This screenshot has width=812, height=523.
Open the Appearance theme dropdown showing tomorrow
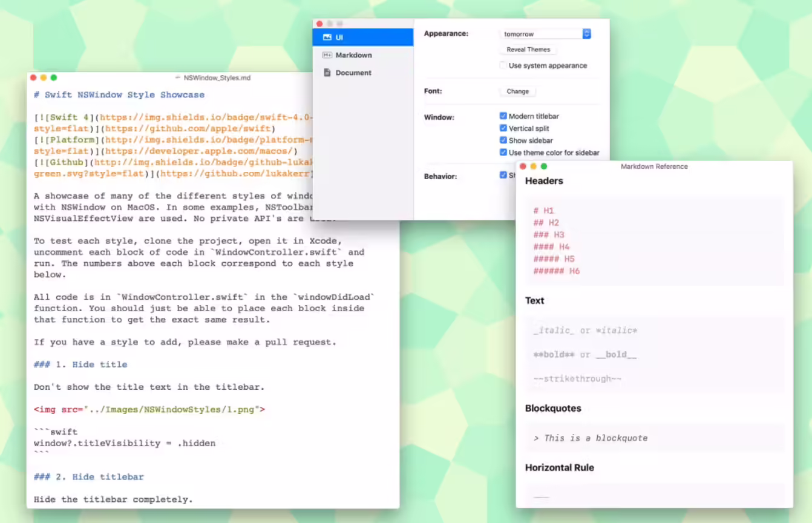[x=545, y=34]
